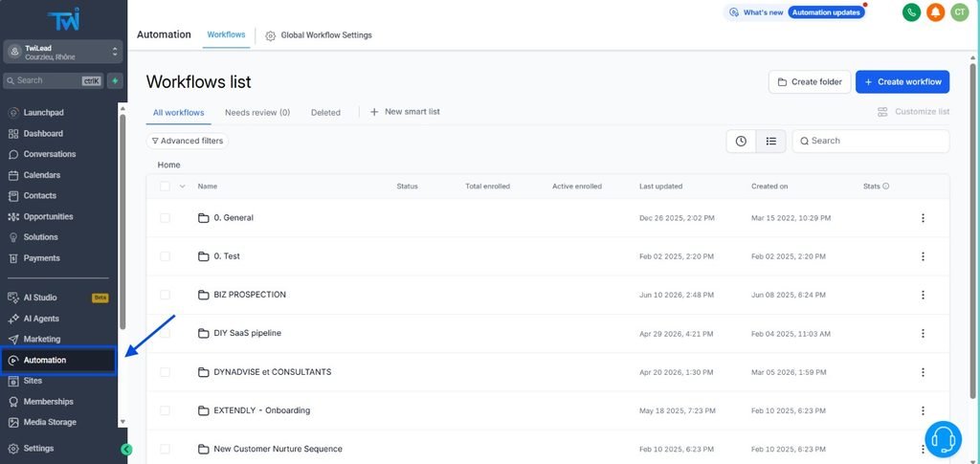Add a New smart list

405,112
